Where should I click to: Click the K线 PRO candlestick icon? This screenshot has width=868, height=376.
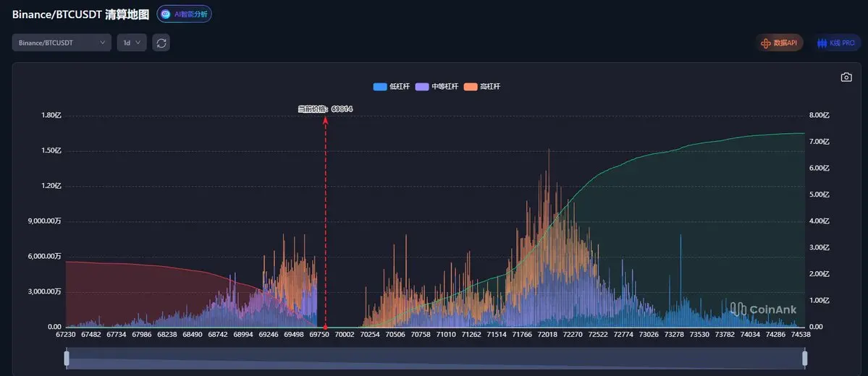pos(822,43)
